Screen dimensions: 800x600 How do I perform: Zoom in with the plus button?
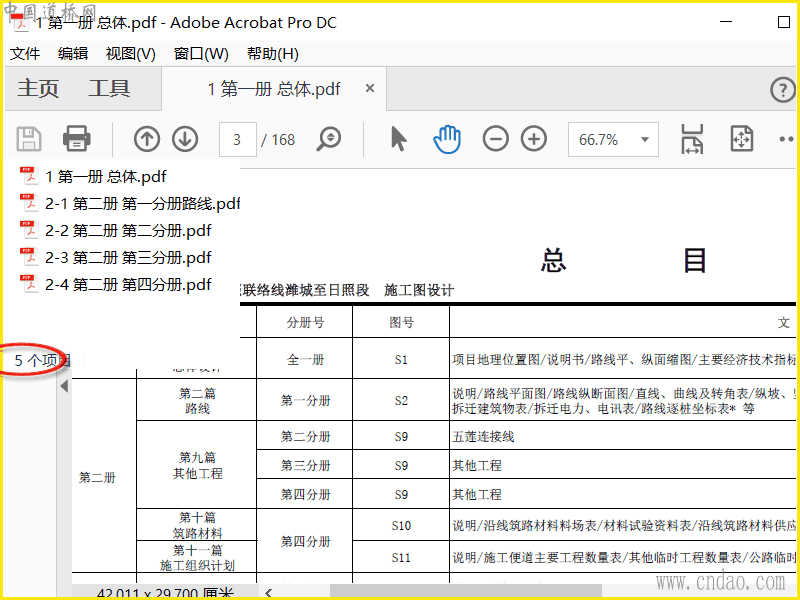click(534, 139)
